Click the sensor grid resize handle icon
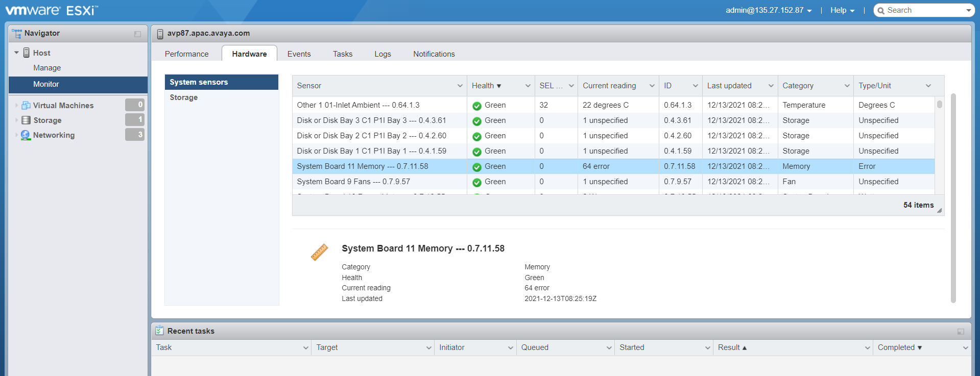Viewport: 980px width, 376px height. [939, 210]
